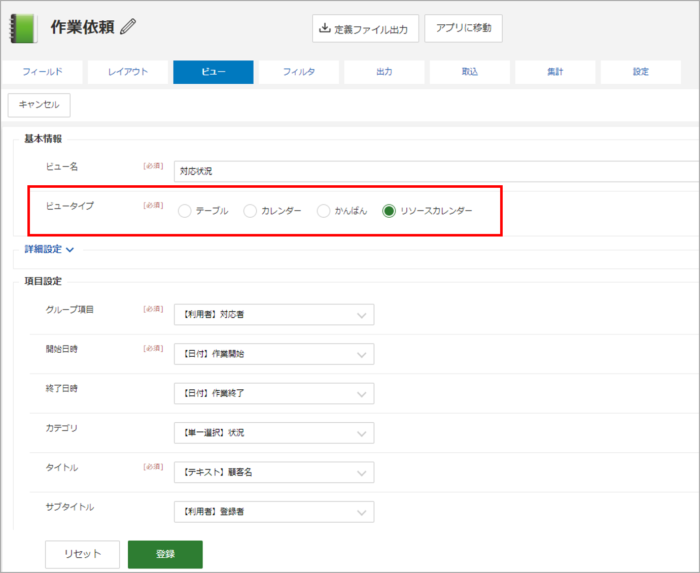
Task: Click the 基本情報 section heading
Action: coord(43,139)
